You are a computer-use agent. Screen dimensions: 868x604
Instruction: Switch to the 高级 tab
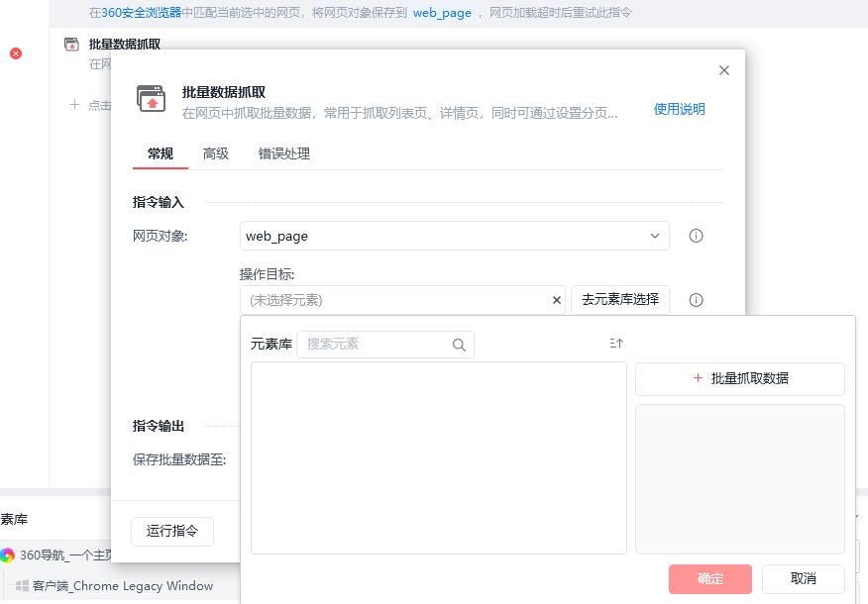tap(216, 153)
